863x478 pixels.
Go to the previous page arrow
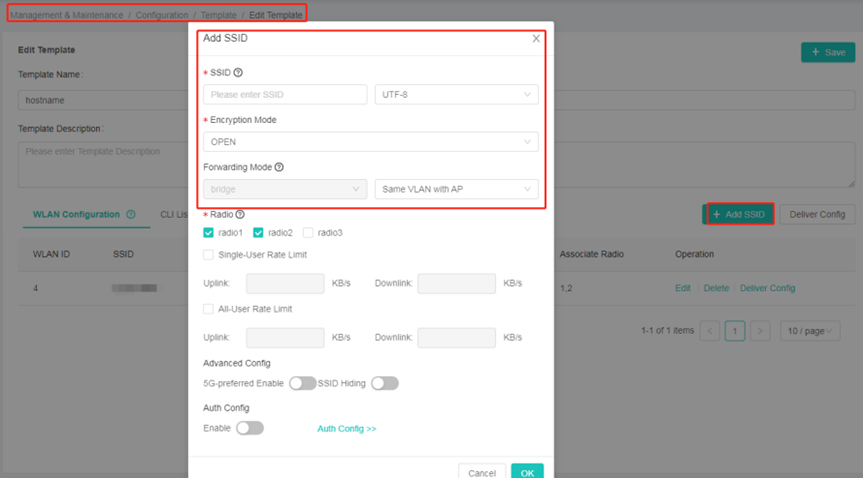click(710, 331)
